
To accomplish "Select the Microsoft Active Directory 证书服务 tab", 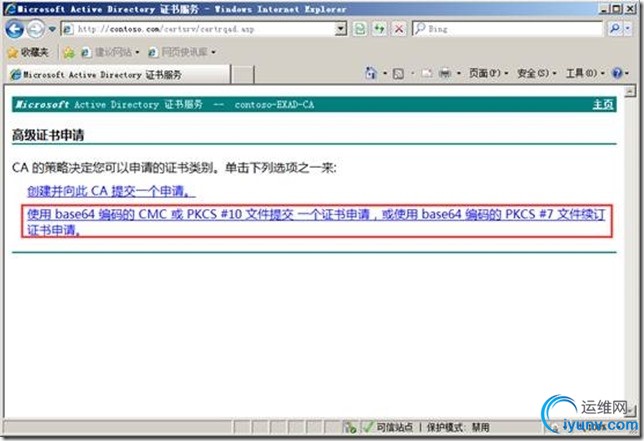I will pos(119,75).
